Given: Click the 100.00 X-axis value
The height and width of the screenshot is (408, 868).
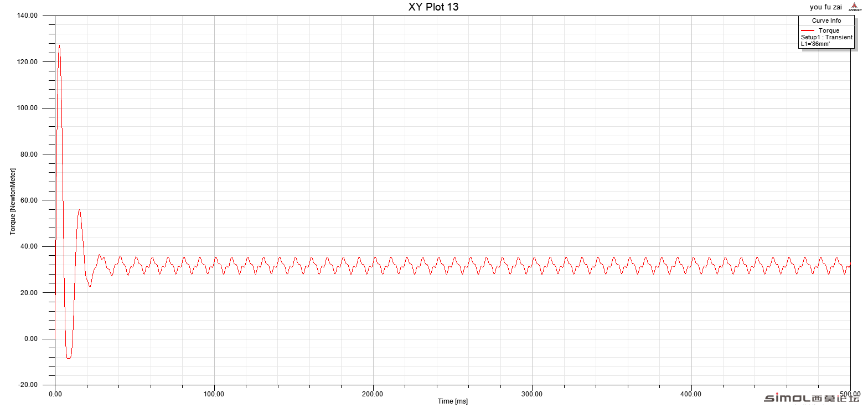Looking at the screenshot, I should pos(214,394).
